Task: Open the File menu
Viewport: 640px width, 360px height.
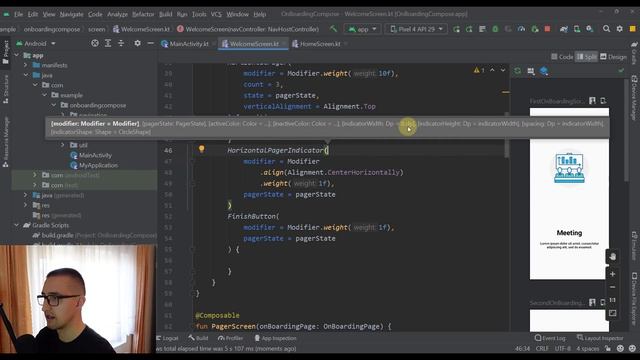Action: [18, 14]
